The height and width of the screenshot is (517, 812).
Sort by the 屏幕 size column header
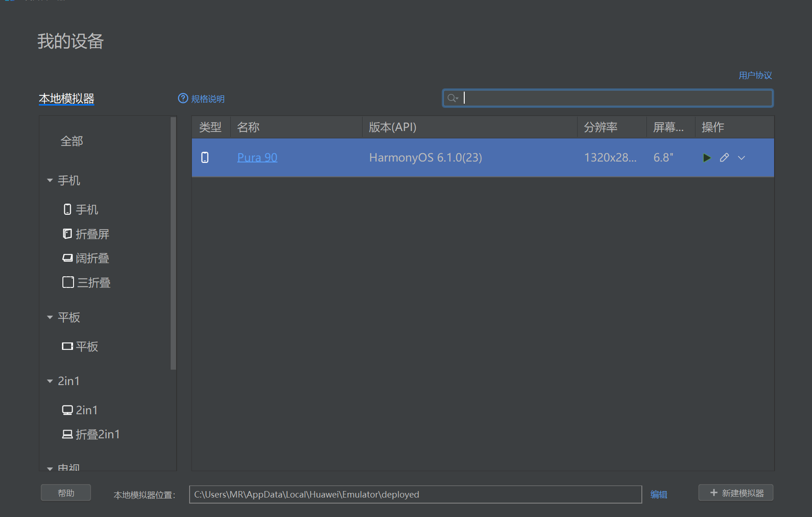coord(671,127)
